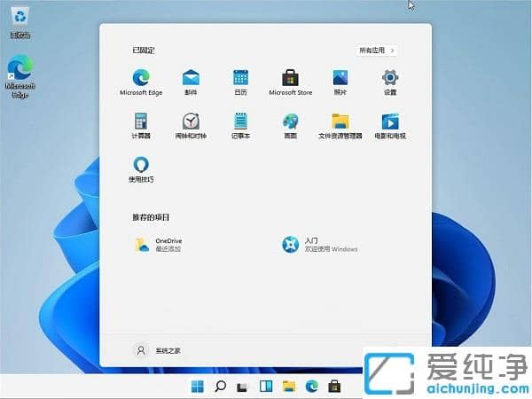Open Settings (设置) gear icon
Image resolution: width=532 pixels, height=399 pixels.
[x=390, y=82]
